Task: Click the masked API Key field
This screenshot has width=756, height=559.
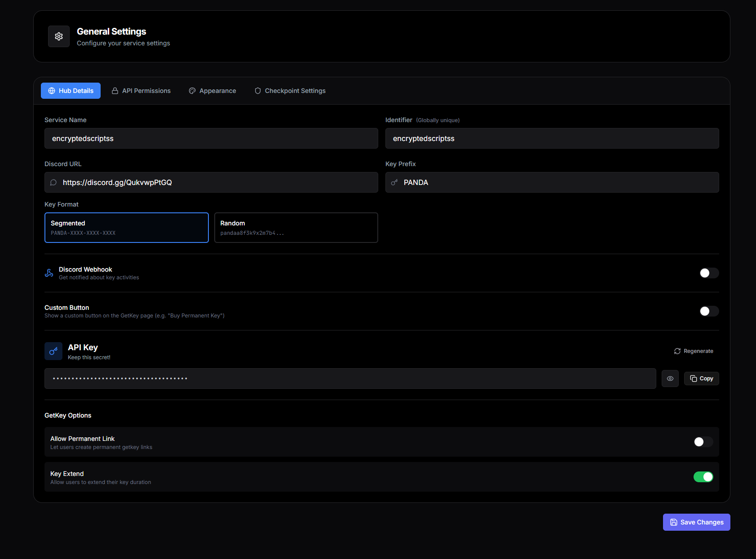Action: click(350, 379)
